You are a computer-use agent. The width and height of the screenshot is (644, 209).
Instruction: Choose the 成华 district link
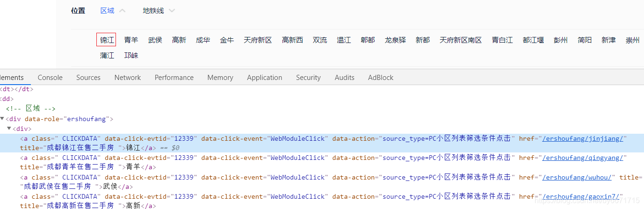[203, 40]
